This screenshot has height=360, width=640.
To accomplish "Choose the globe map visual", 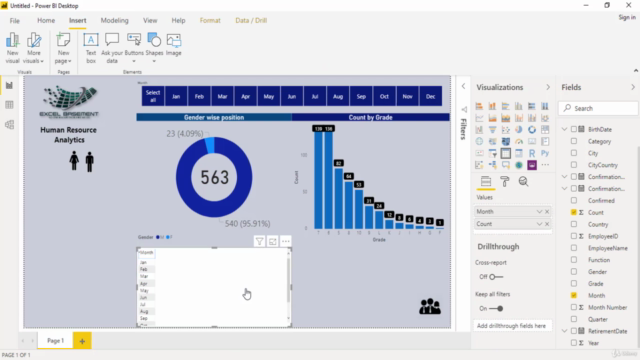I will 479,142.
